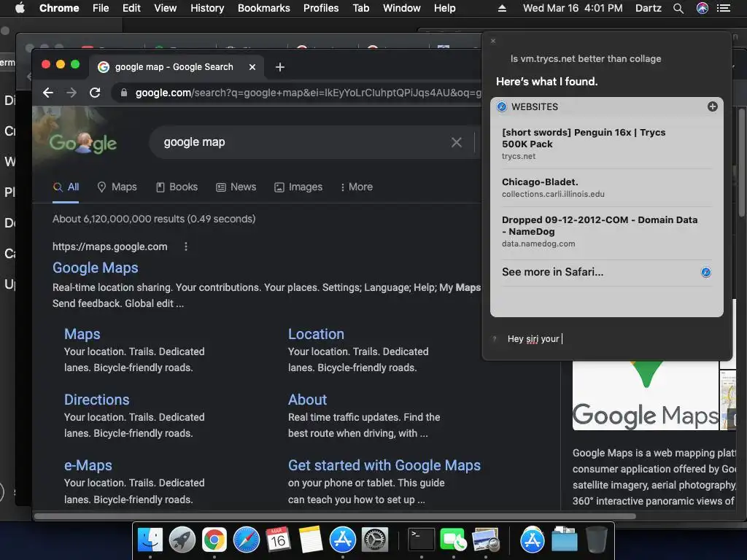Open Spotlight search in menu bar

[x=678, y=8]
